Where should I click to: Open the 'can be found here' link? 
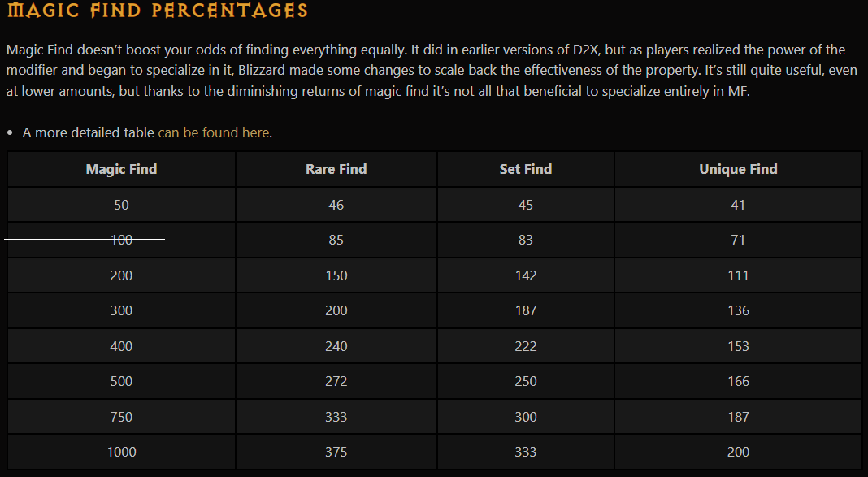click(214, 132)
